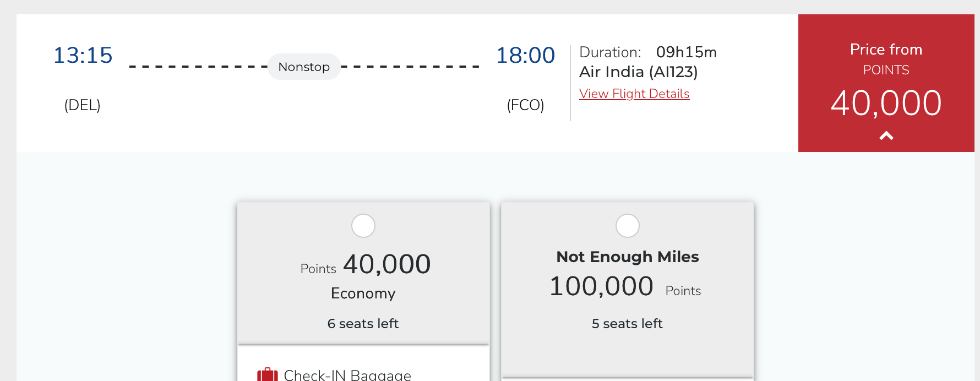This screenshot has height=381, width=980.
Task: Open View Flight Details
Action: point(634,94)
